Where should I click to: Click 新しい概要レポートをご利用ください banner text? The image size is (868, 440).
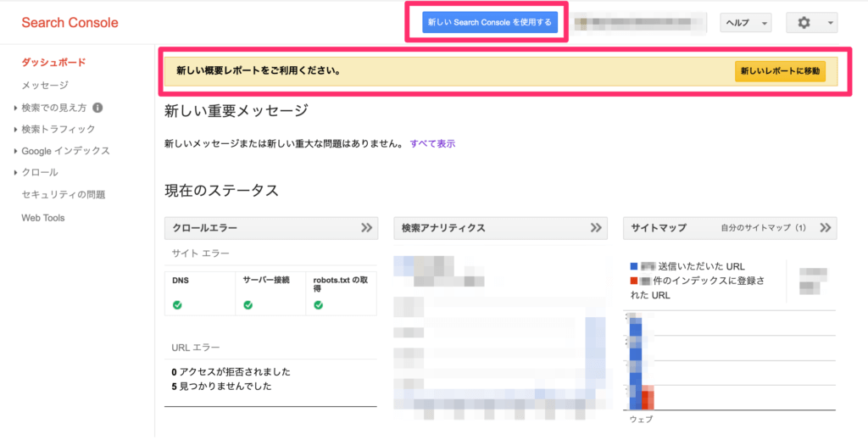258,71
